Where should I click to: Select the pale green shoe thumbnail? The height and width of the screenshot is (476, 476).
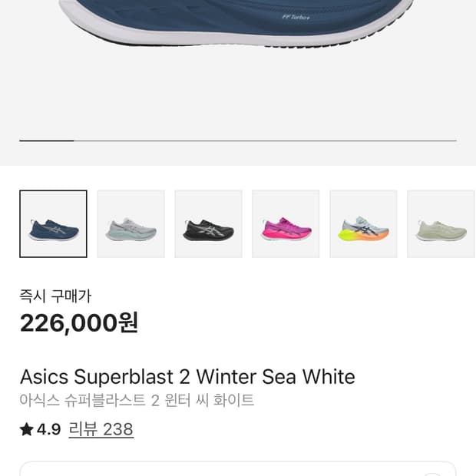click(x=441, y=224)
